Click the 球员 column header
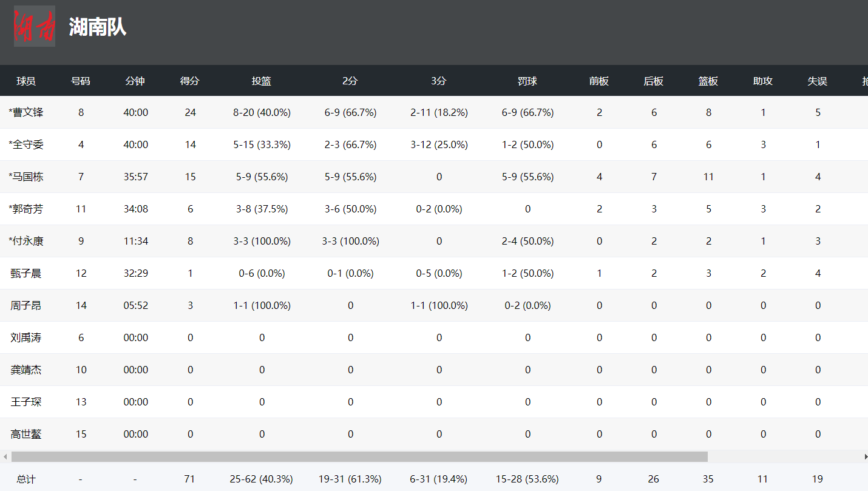This screenshot has height=491, width=868. coord(26,81)
